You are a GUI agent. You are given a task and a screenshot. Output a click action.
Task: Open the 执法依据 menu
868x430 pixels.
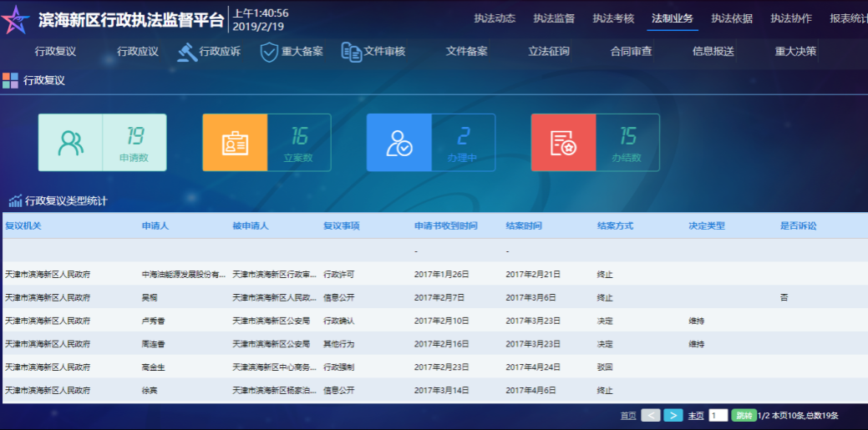[732, 18]
